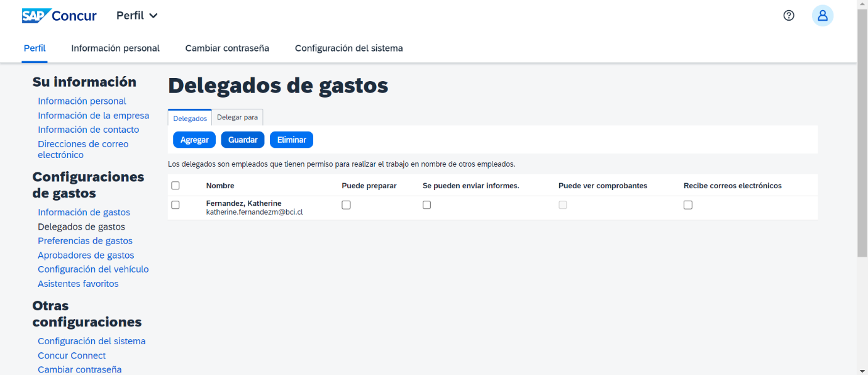This screenshot has width=868, height=375.
Task: Click the Eliminar button
Action: (x=291, y=140)
